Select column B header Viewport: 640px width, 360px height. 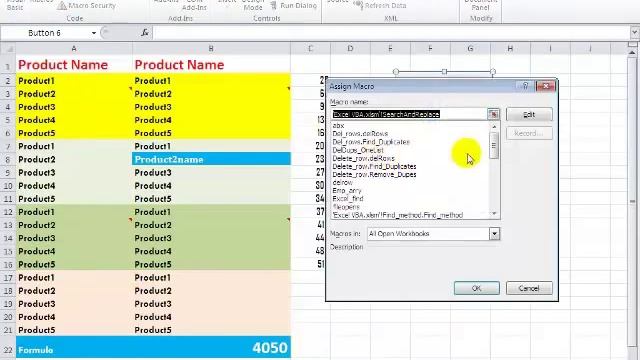tap(211, 49)
